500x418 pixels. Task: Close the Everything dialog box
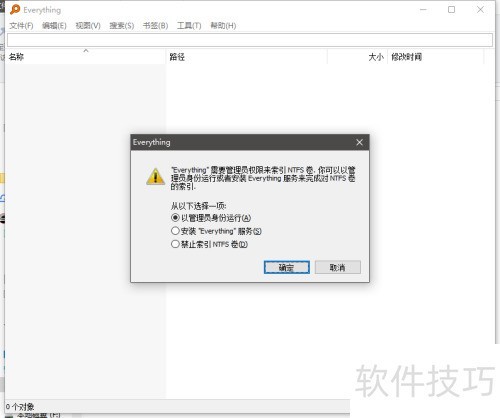tap(359, 142)
